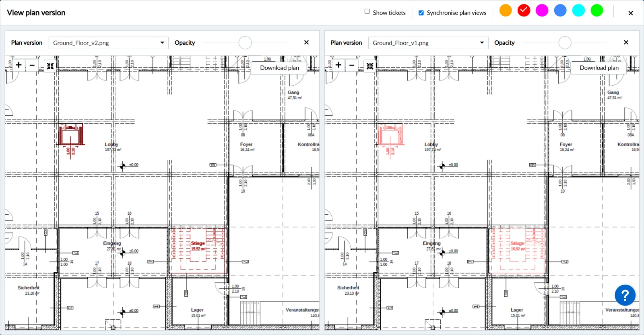This screenshot has width=644, height=335.
Task: Choose the green highlight color
Action: click(x=597, y=10)
